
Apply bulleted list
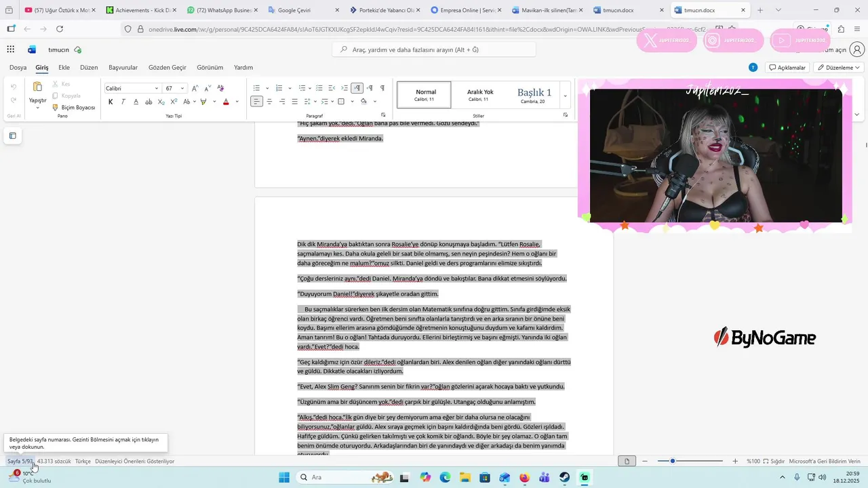tap(256, 88)
